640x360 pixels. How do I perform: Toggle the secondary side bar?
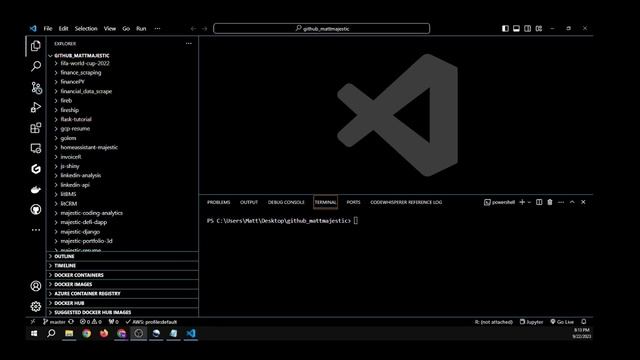(x=527, y=29)
